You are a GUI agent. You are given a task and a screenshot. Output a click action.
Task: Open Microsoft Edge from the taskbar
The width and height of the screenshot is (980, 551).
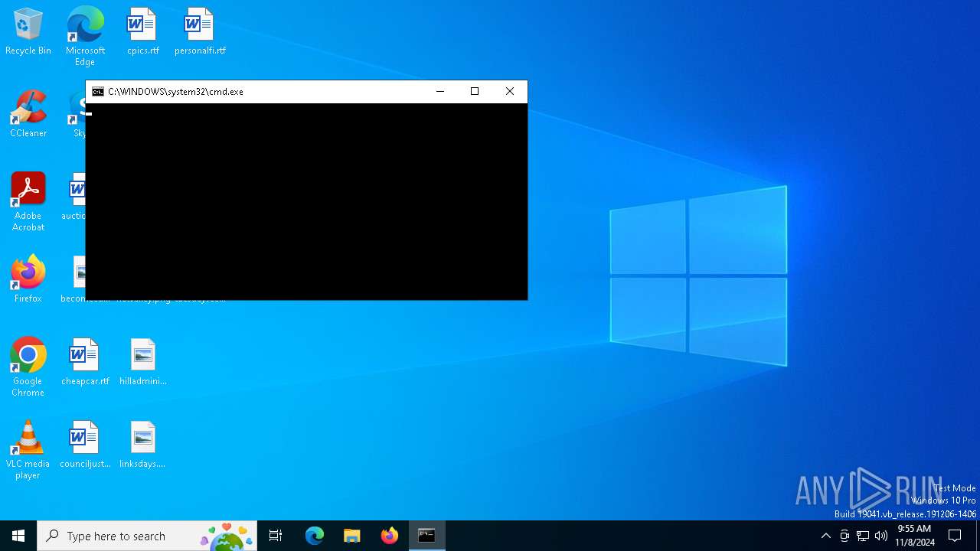click(x=315, y=536)
